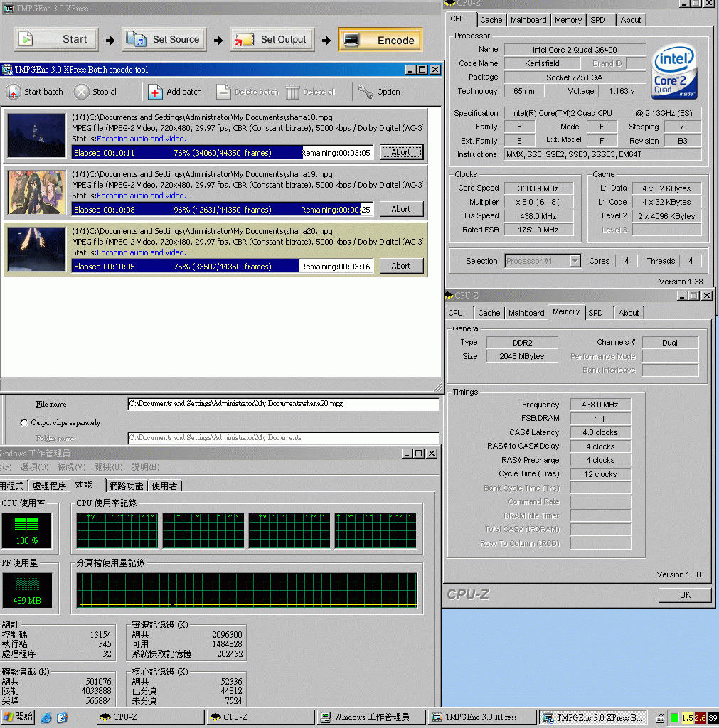This screenshot has height=728, width=719.
Task: Open Option via the wrench icon
Action: click(x=366, y=92)
